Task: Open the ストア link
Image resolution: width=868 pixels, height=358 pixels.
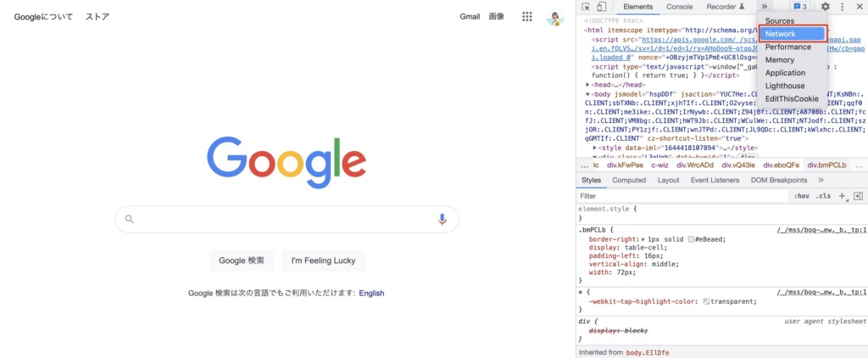Action: (x=97, y=17)
